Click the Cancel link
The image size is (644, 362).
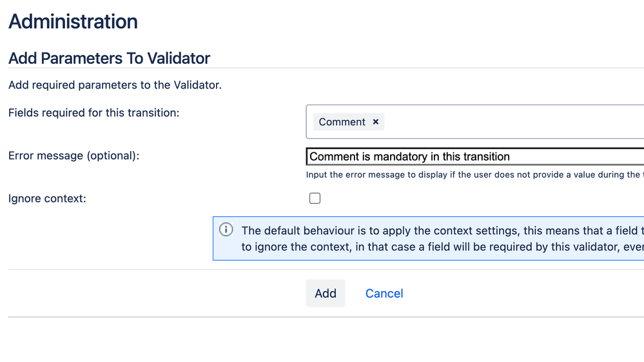click(384, 294)
